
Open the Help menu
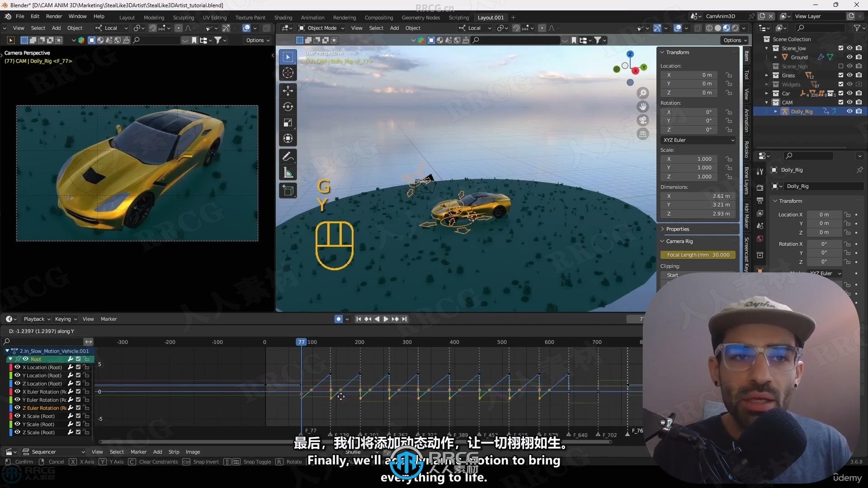(99, 16)
